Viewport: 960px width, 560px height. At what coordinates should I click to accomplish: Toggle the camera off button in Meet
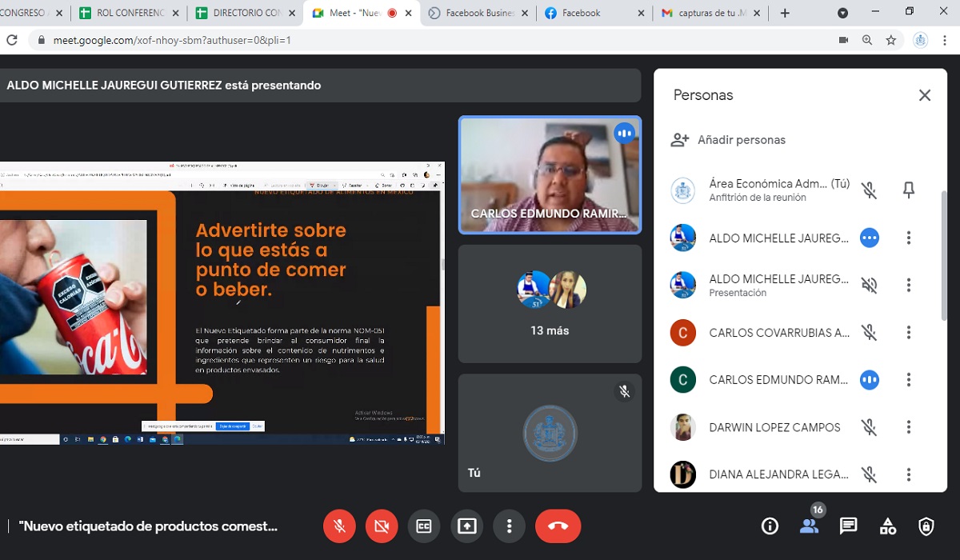382,526
